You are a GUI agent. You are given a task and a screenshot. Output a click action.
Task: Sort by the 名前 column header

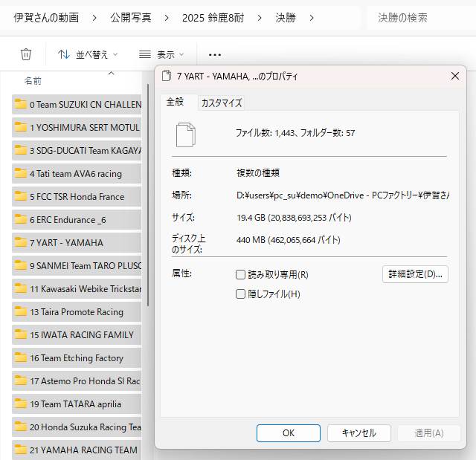[33, 81]
